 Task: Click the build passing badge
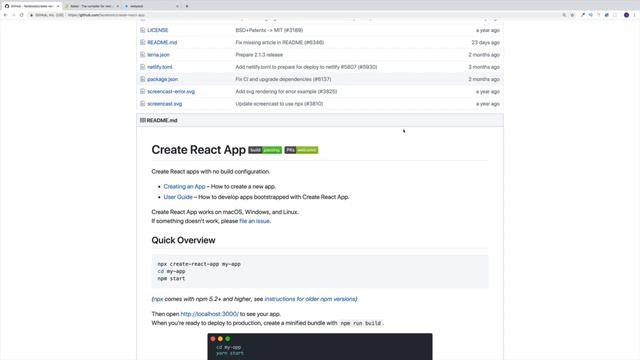tap(265, 150)
